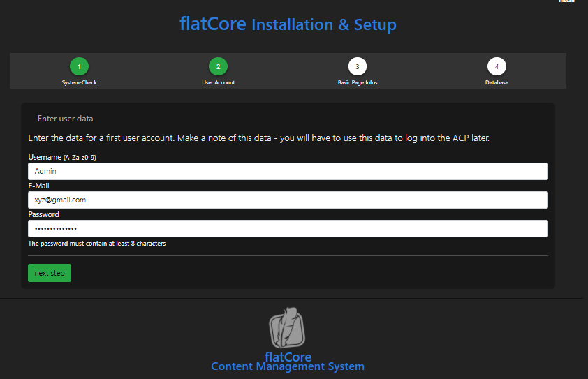Open the User Account step label
Screen dimensions: 588x379
pos(218,82)
